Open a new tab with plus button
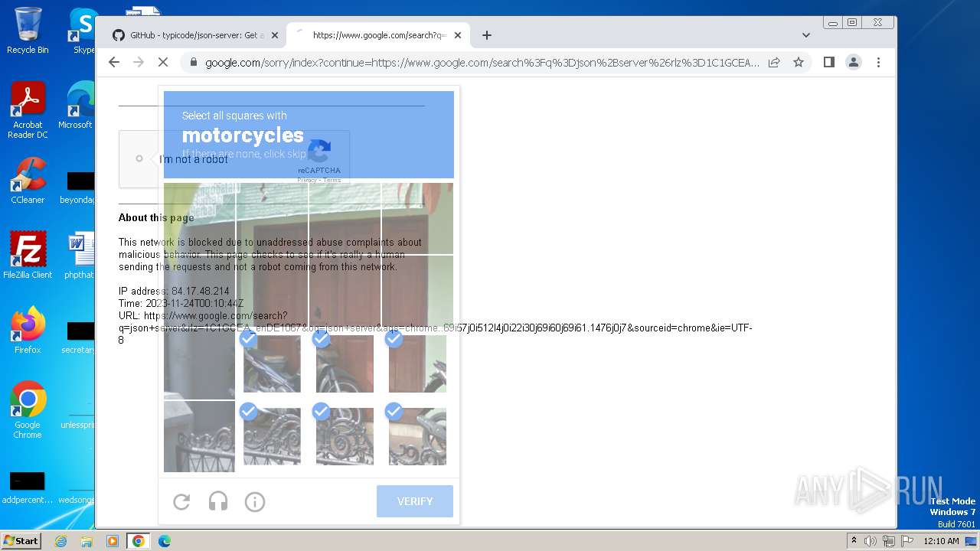Screen dimensions: 980x551 (487, 35)
